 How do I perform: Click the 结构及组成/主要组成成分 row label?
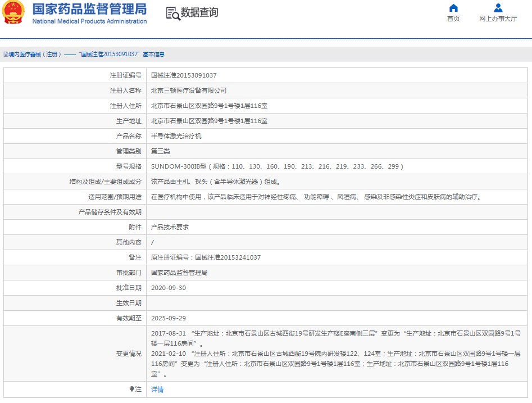[x=106, y=182]
